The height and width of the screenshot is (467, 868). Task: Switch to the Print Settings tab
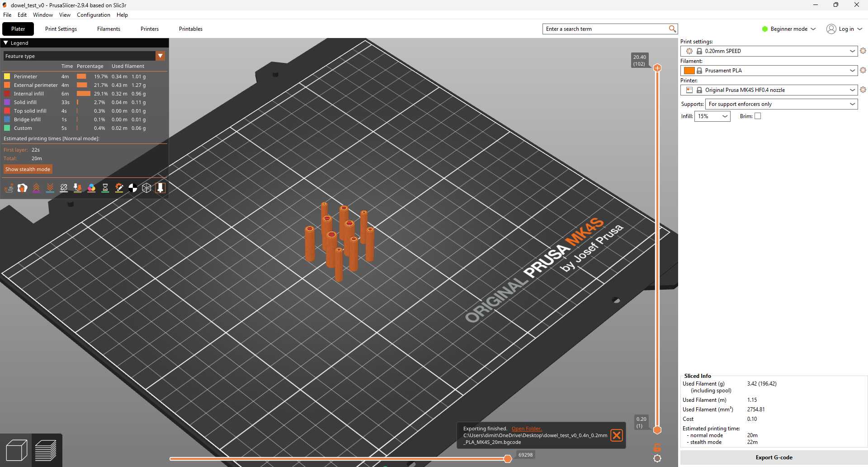[x=61, y=29]
